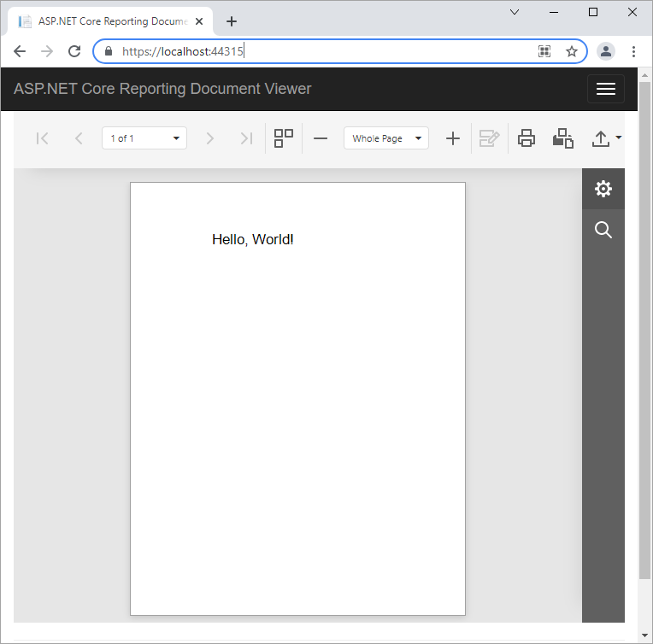Jump to last page of the report
The height and width of the screenshot is (644, 653).
246,138
